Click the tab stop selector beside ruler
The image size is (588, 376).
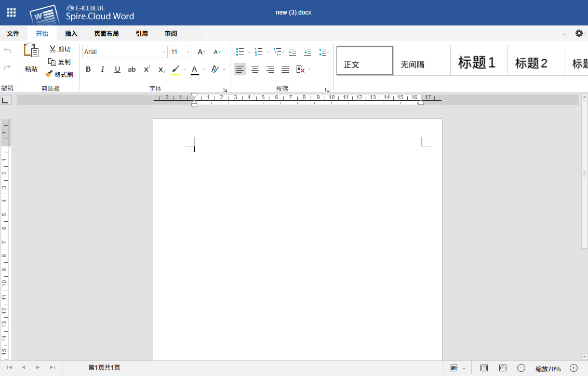(6, 100)
